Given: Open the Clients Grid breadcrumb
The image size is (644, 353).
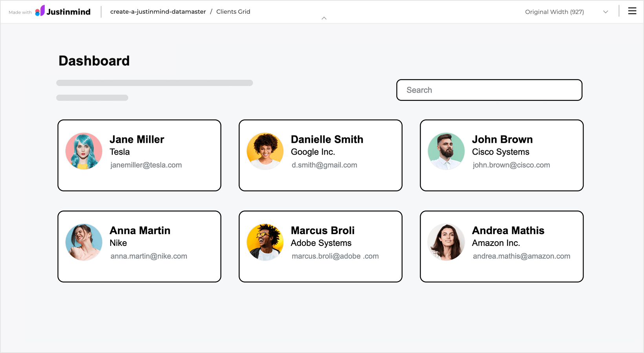Looking at the screenshot, I should coord(233,12).
